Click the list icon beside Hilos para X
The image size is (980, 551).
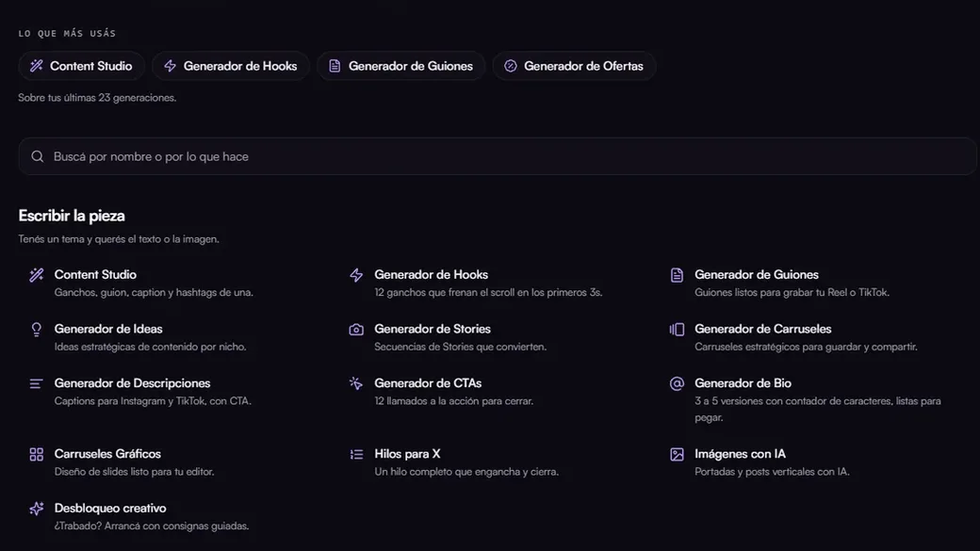click(x=356, y=454)
